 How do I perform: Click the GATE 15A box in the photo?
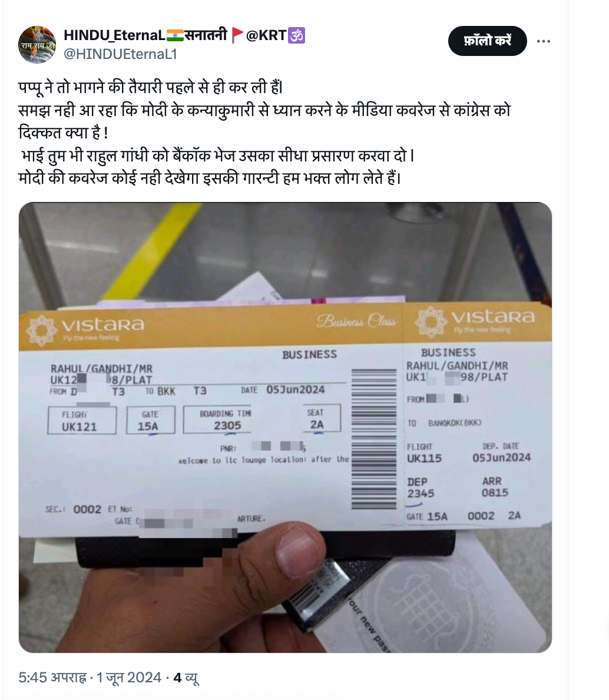(151, 420)
